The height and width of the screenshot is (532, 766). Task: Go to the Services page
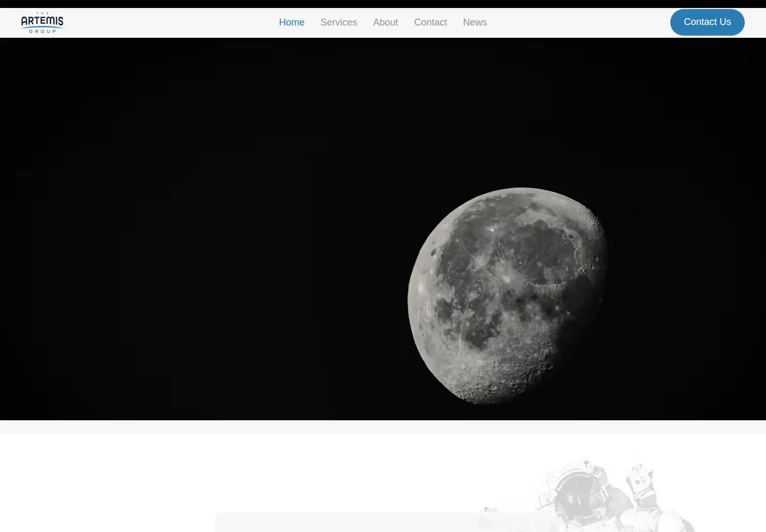339,22
